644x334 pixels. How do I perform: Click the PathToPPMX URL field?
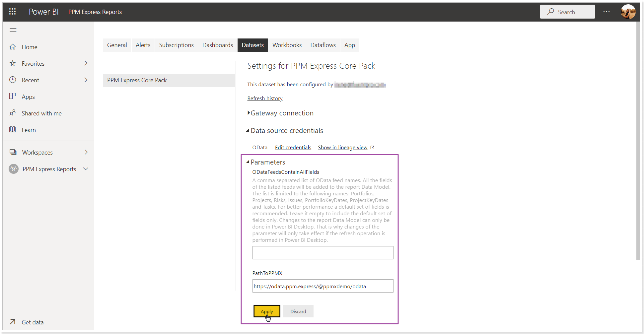pos(323,286)
